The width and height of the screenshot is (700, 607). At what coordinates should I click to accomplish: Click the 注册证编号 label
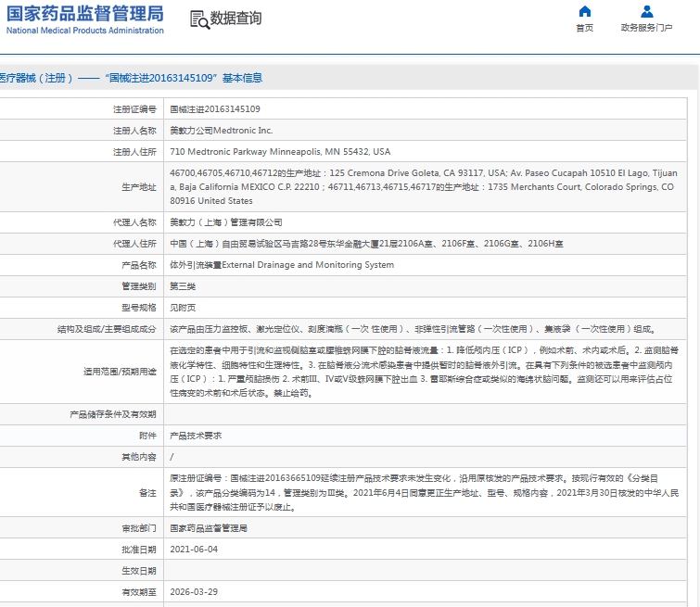click(x=134, y=109)
